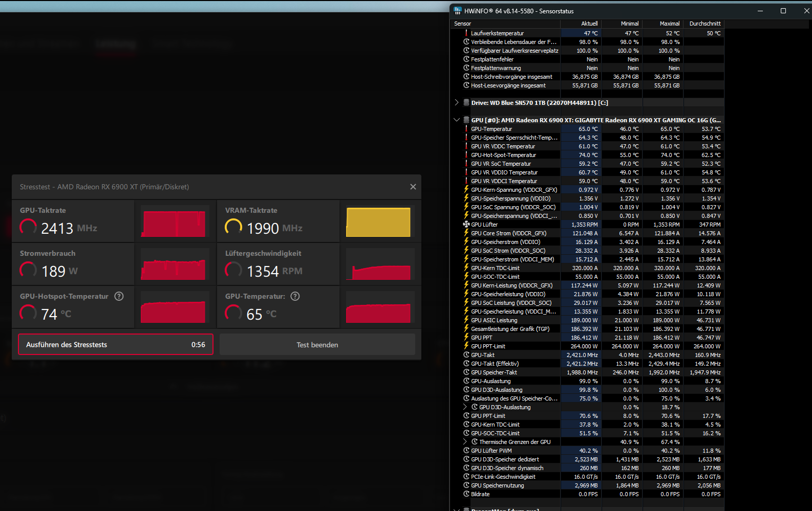Expand the GPU D3D-Auslastung subgroup
812x511 pixels.
(x=465, y=407)
